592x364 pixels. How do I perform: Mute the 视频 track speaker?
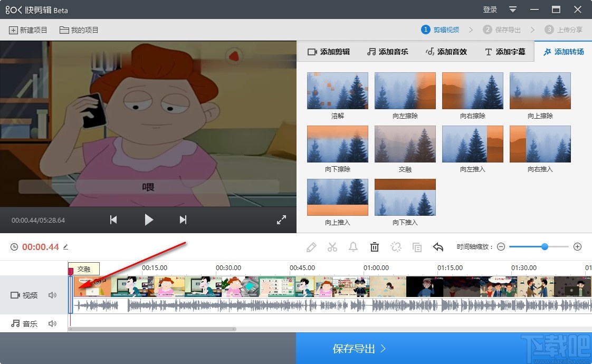pos(52,295)
